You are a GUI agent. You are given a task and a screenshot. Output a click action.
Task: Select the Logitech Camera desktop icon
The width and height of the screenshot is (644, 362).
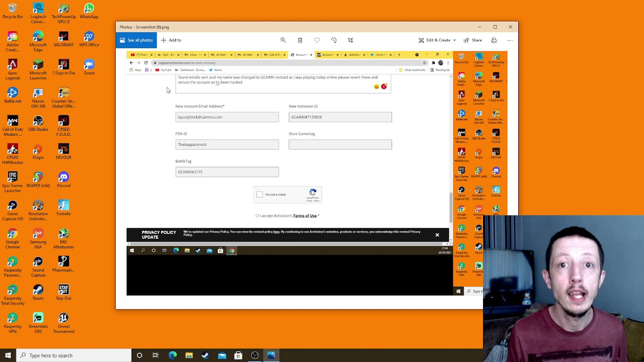pos(38,14)
